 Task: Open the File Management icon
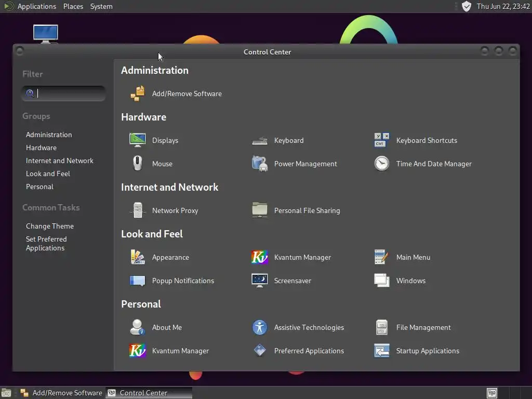(382, 327)
